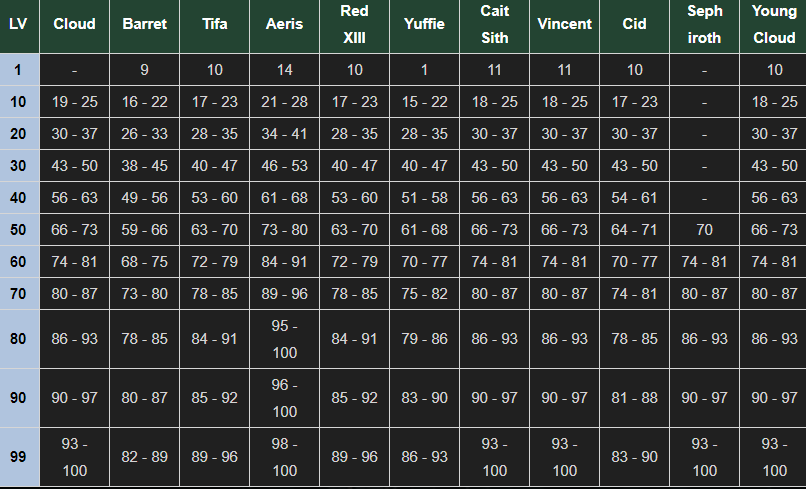The height and width of the screenshot is (489, 806).
Task: Select Barret's level 99 cell
Action: click(145, 457)
